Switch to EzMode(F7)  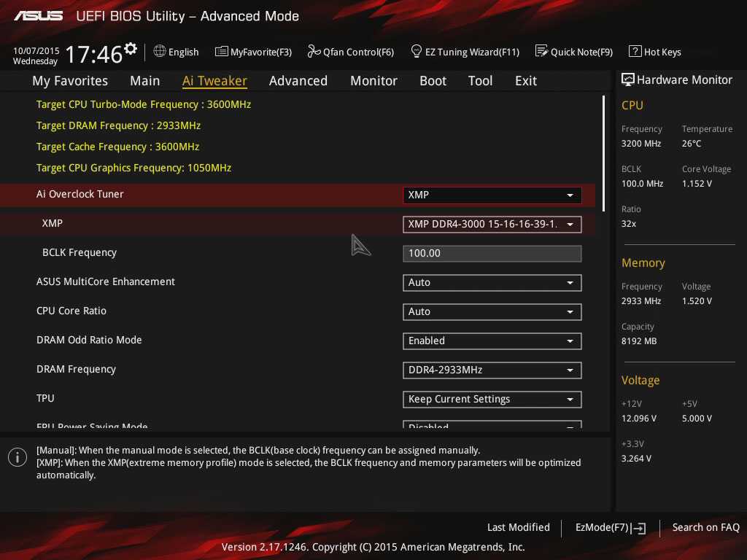(x=610, y=528)
